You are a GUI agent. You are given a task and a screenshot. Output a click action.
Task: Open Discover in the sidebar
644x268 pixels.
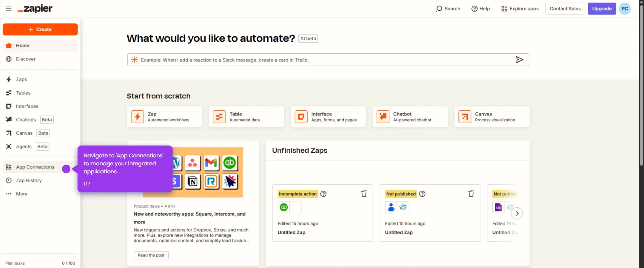pyautogui.click(x=40, y=59)
